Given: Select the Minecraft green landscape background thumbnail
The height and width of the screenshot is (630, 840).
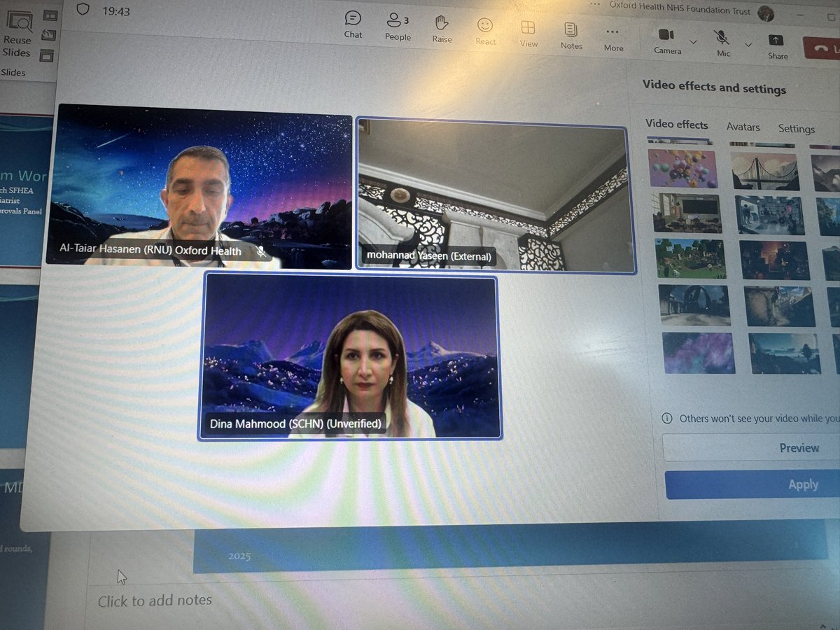Looking at the screenshot, I should (x=689, y=258).
